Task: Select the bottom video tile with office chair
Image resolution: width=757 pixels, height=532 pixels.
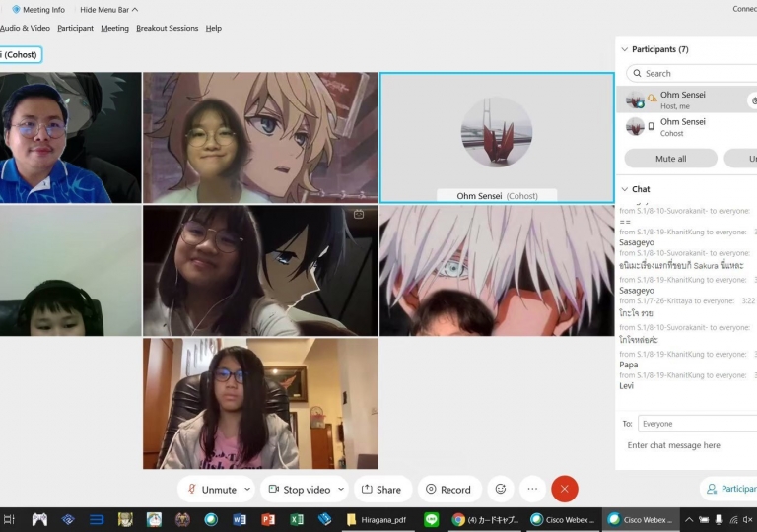Action: (x=260, y=404)
